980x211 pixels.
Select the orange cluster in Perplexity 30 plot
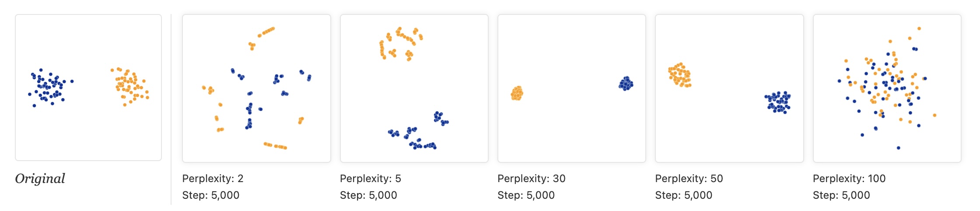click(x=517, y=93)
